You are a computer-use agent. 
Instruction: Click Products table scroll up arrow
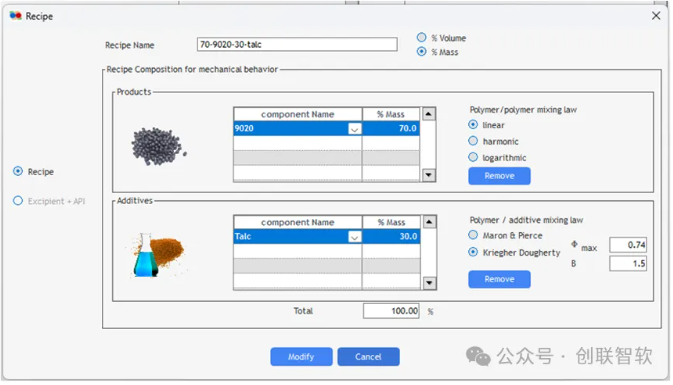pyautogui.click(x=428, y=114)
